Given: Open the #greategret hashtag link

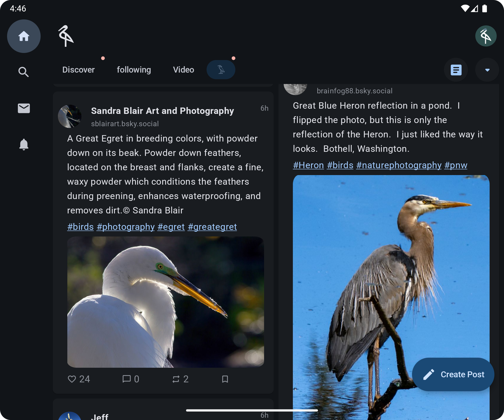Looking at the screenshot, I should pos(212,227).
